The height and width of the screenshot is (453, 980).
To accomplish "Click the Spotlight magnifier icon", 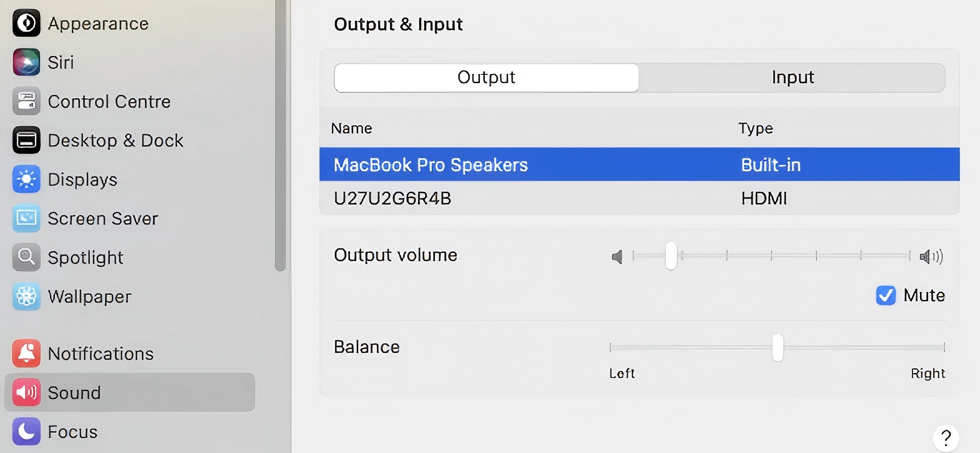I will 26,257.
